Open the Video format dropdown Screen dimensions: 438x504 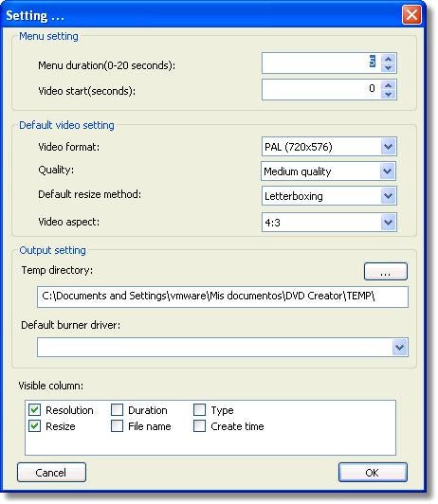pos(388,147)
